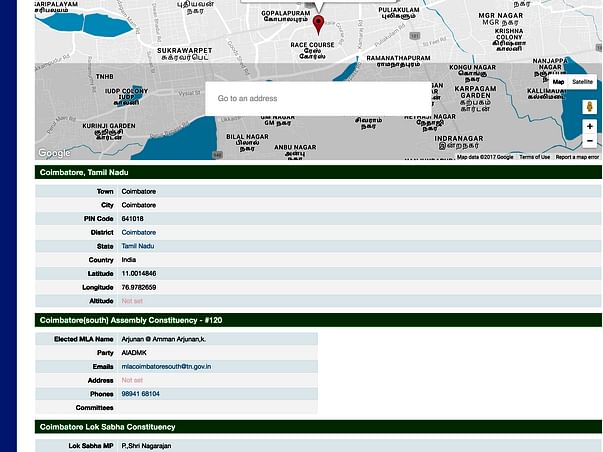Image resolution: width=603 pixels, height=452 pixels.
Task: Open the Tamil Nadu state link
Action: pyautogui.click(x=138, y=246)
